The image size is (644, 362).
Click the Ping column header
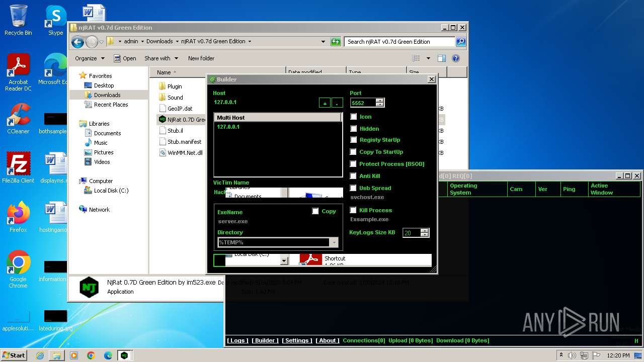[573, 189]
